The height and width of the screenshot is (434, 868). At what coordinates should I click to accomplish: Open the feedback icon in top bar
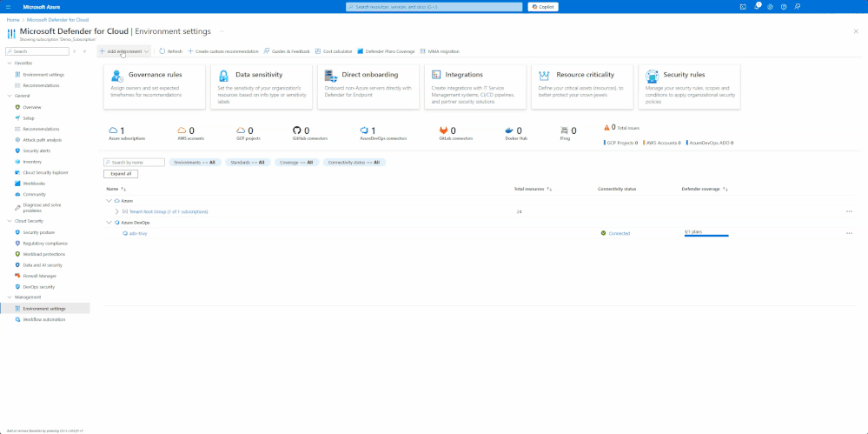pos(797,7)
